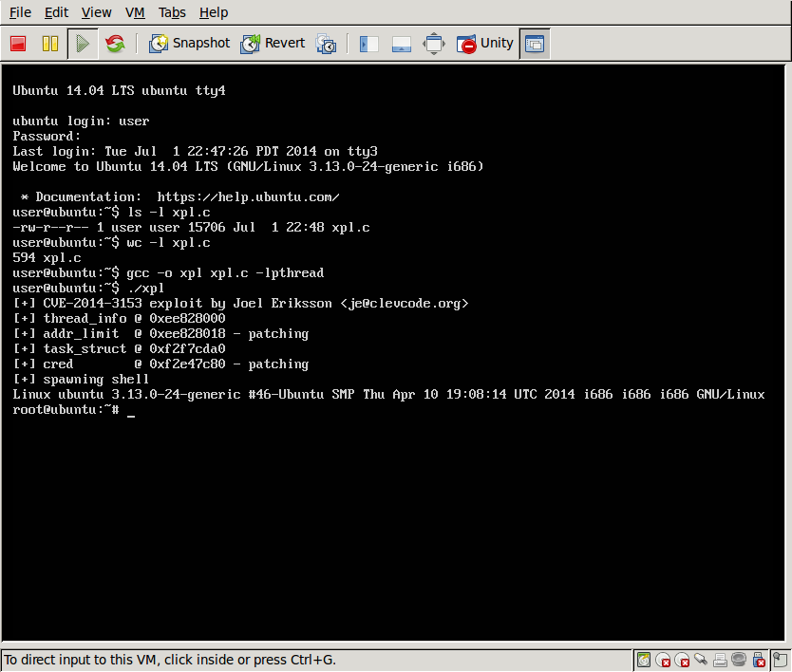Take a Snapshot using the toolbar button

coord(189,44)
